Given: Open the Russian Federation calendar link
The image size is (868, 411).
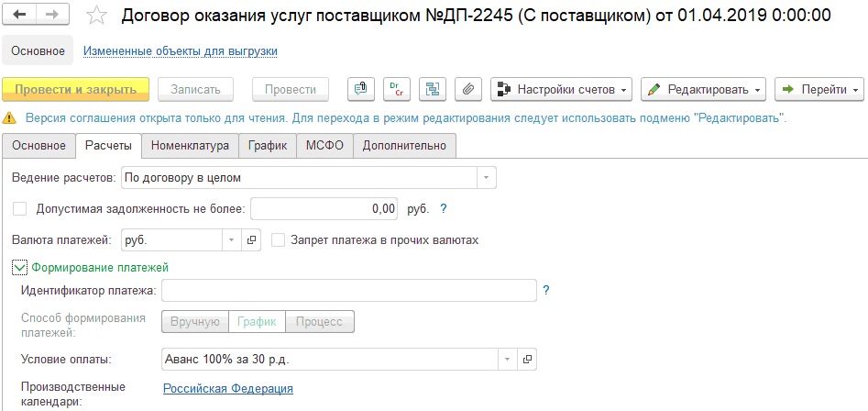Looking at the screenshot, I should pyautogui.click(x=227, y=388).
